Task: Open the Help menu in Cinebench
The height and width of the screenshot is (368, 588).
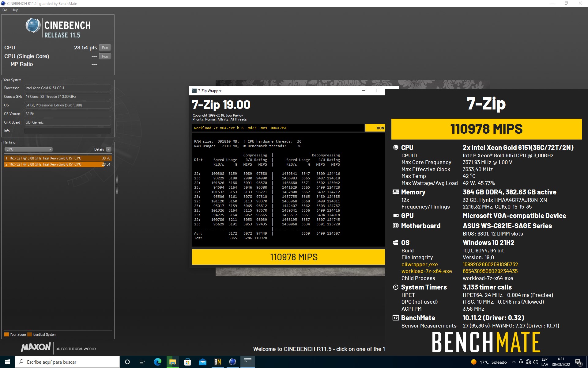Action: (x=15, y=10)
